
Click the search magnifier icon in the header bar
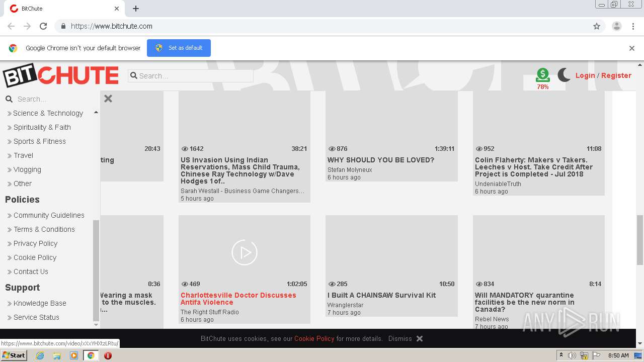134,76
